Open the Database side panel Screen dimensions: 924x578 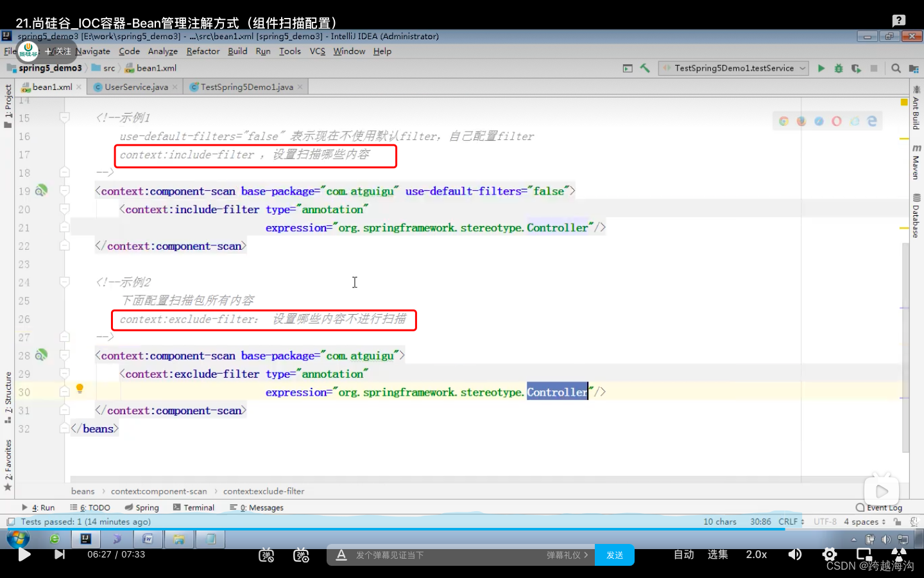[916, 216]
